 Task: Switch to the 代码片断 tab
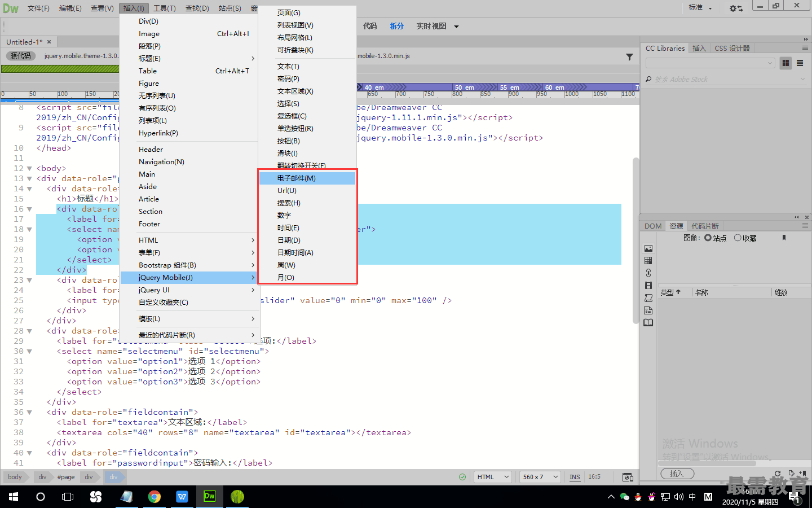705,226
